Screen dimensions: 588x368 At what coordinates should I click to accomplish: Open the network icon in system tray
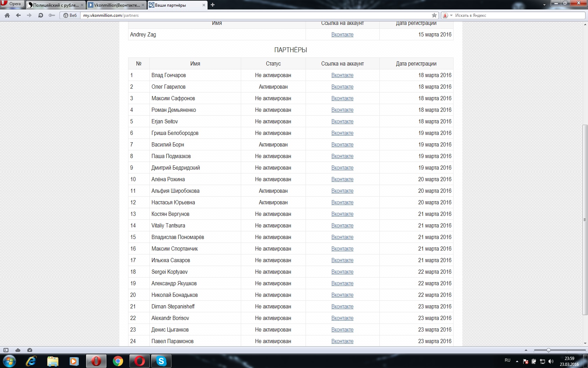click(x=542, y=361)
